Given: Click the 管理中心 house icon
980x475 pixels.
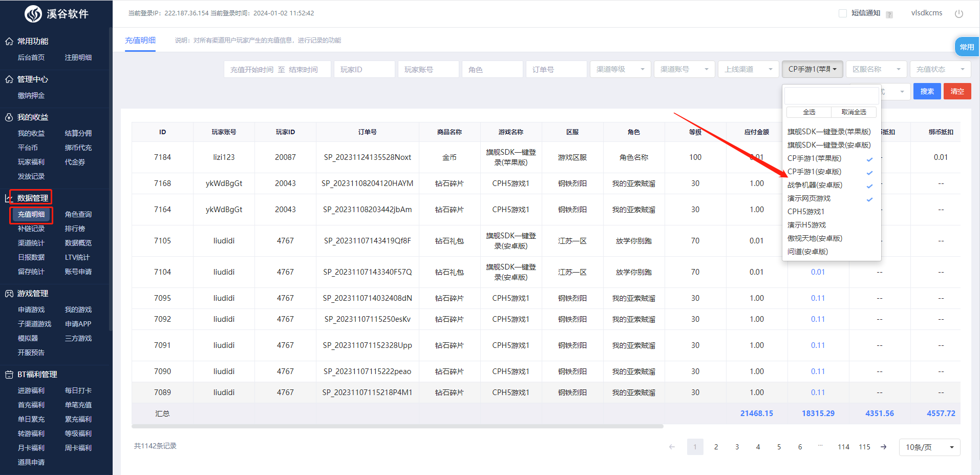Looking at the screenshot, I should click(x=9, y=79).
